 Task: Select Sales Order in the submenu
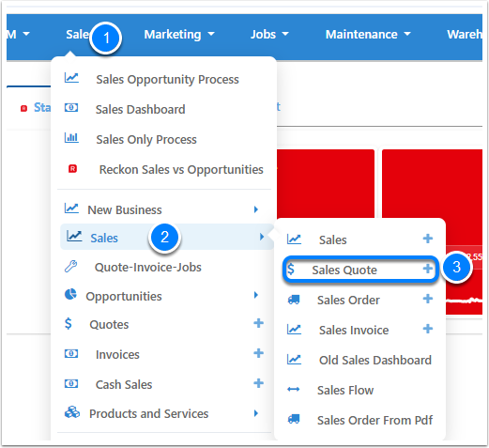point(348,300)
